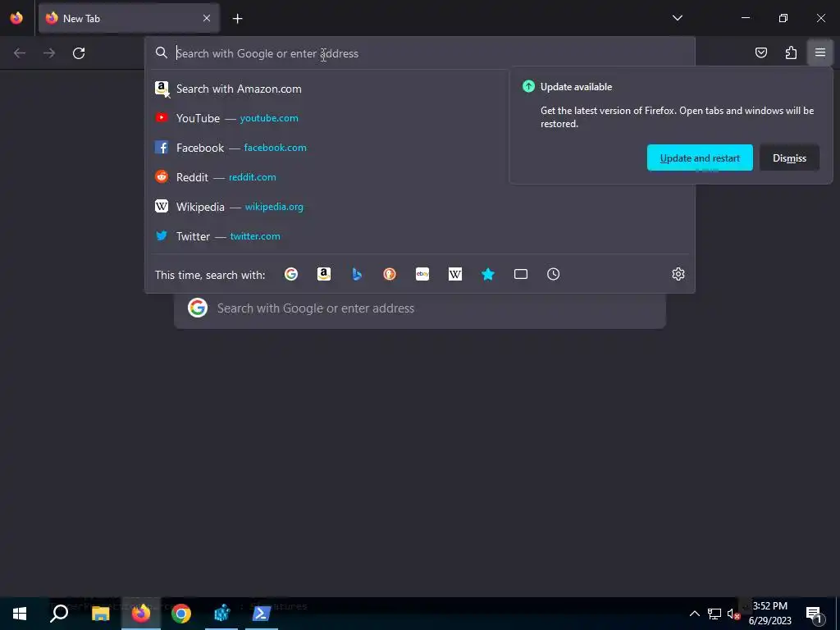Go back one page with the back arrow
This screenshot has width=840, height=630.
[20, 53]
